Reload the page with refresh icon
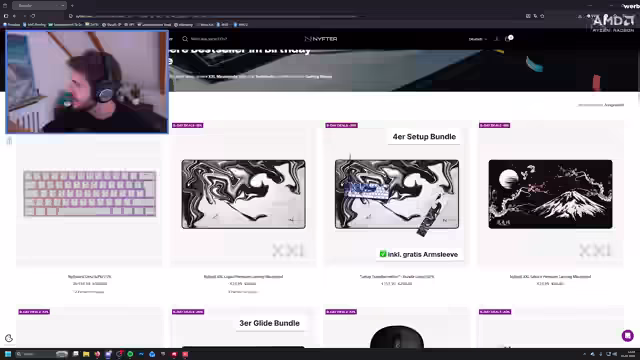This screenshot has height=360, width=640. [33, 16]
